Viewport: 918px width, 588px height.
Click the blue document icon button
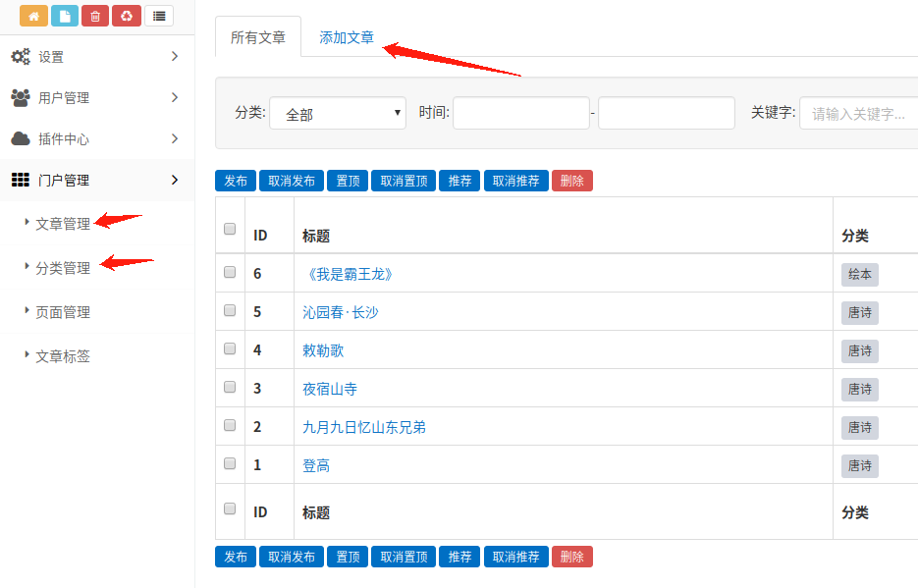[x=65, y=16]
